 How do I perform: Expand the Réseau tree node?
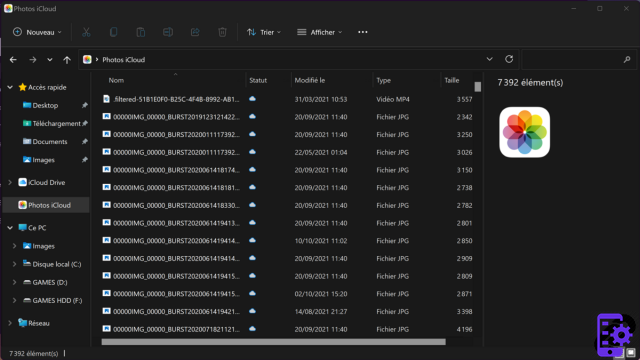(10, 323)
